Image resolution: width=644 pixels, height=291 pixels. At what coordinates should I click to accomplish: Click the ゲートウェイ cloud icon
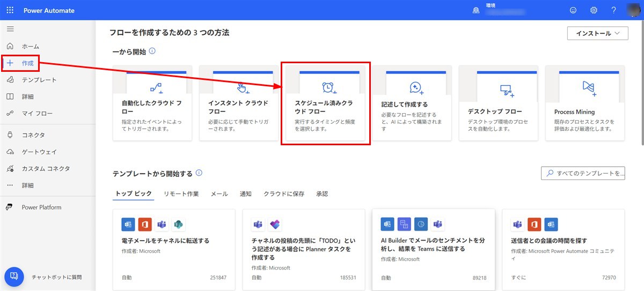pyautogui.click(x=10, y=152)
